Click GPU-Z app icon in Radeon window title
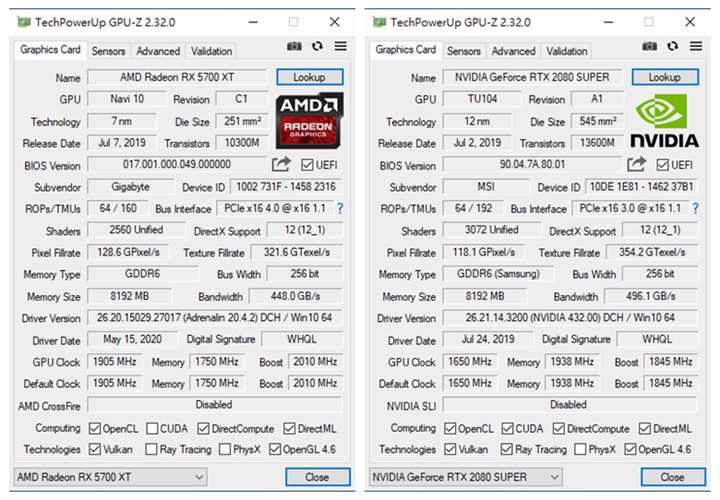The width and height of the screenshot is (720, 500). 24,22
